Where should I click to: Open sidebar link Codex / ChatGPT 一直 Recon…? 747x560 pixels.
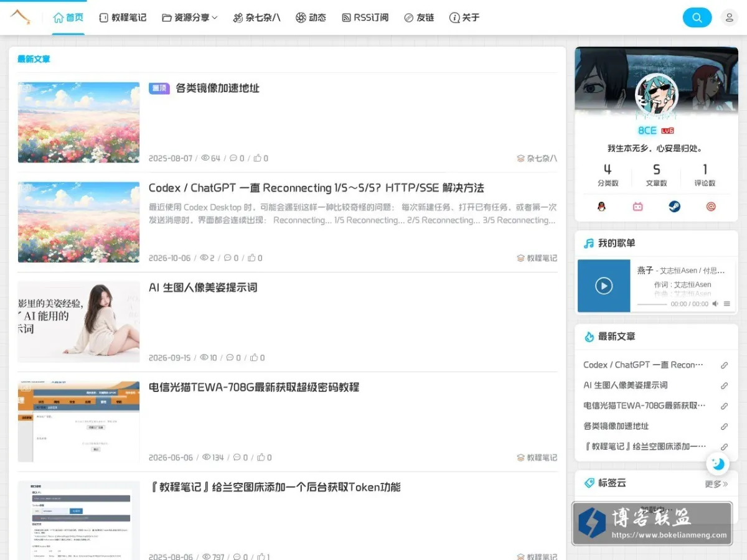click(643, 365)
